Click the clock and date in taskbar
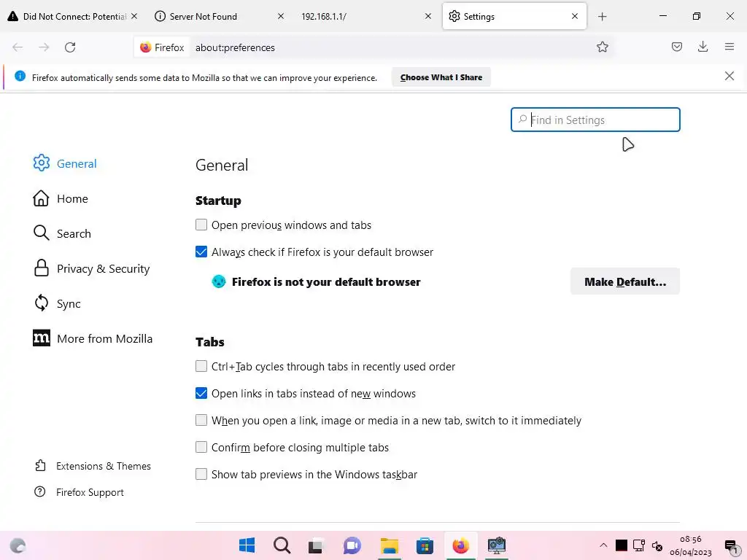This screenshot has width=747, height=560. (690, 545)
